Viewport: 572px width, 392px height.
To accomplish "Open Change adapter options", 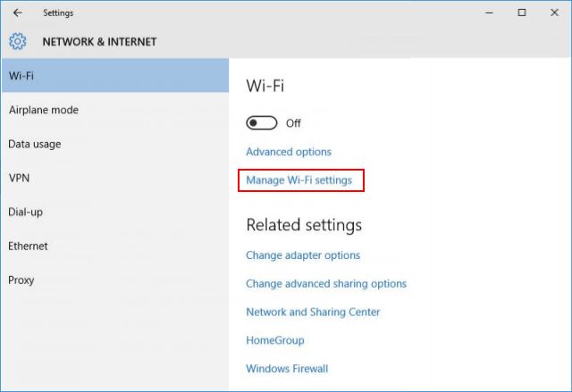I will pyautogui.click(x=303, y=255).
